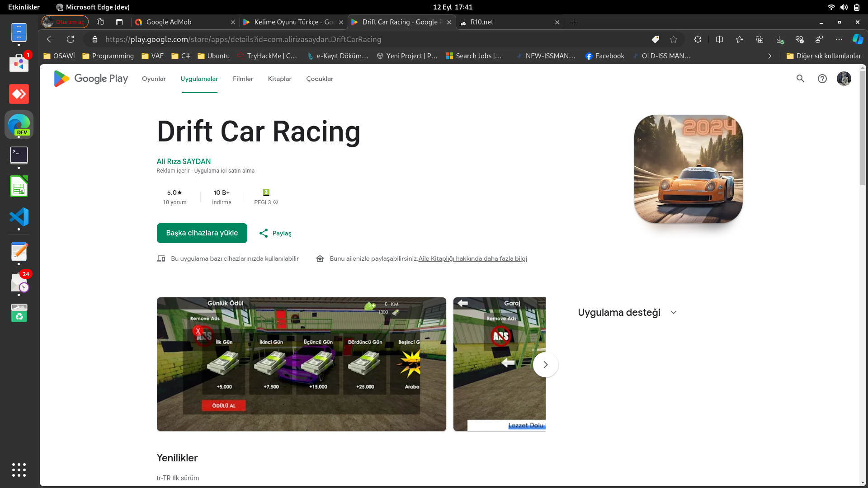Click the share icon next to Paylaş
This screenshot has height=488, width=868.
(264, 233)
